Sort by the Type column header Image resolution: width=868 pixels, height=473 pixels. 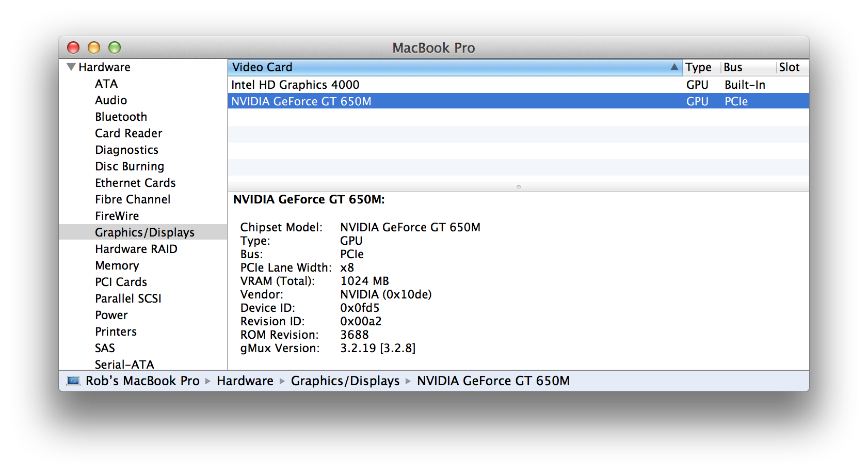click(x=698, y=68)
